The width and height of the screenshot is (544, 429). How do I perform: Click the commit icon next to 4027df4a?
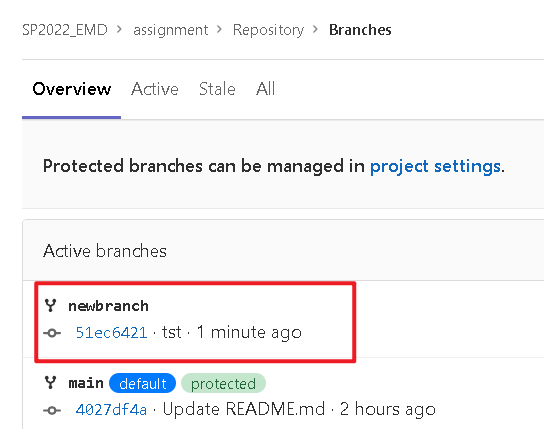[x=52, y=410]
